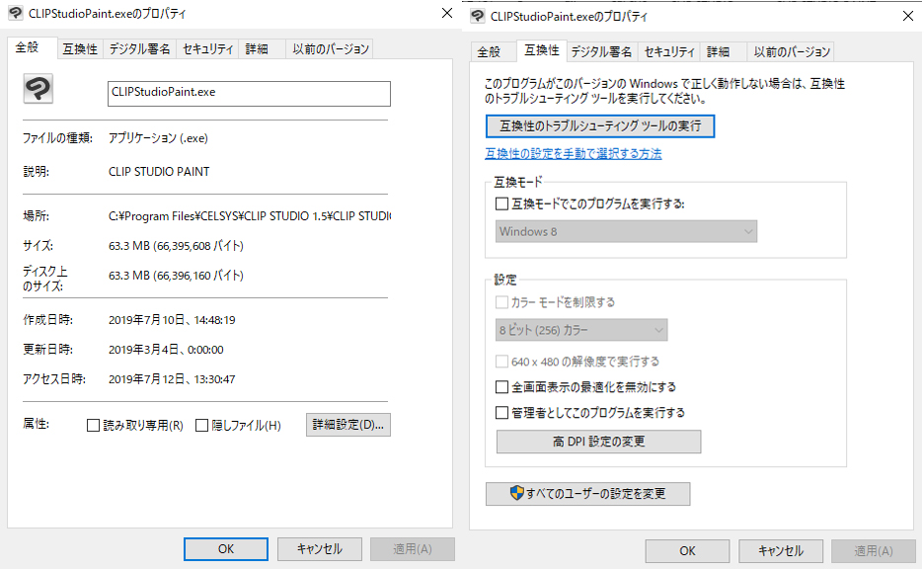
Task: Open 以前のバージョン tab in right window
Action: tap(792, 52)
